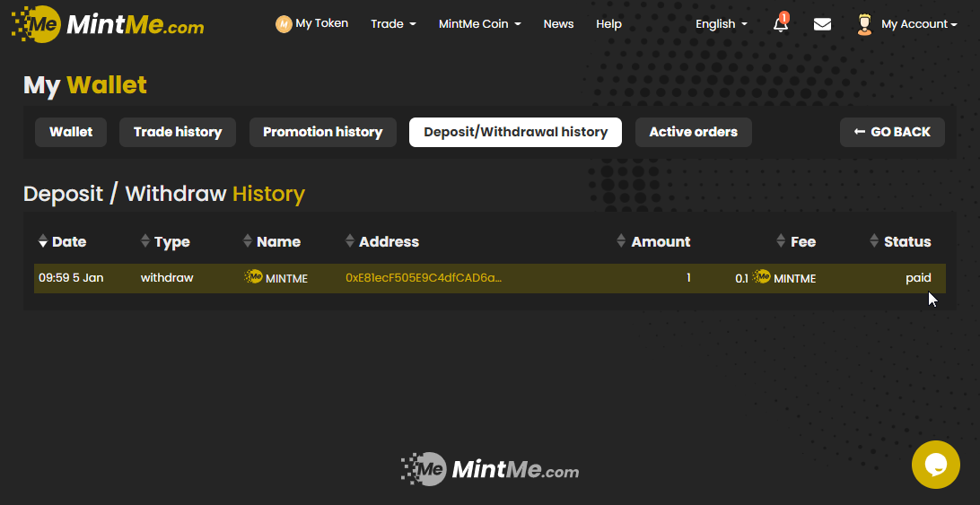
Task: Open the messages envelope icon
Action: click(822, 24)
